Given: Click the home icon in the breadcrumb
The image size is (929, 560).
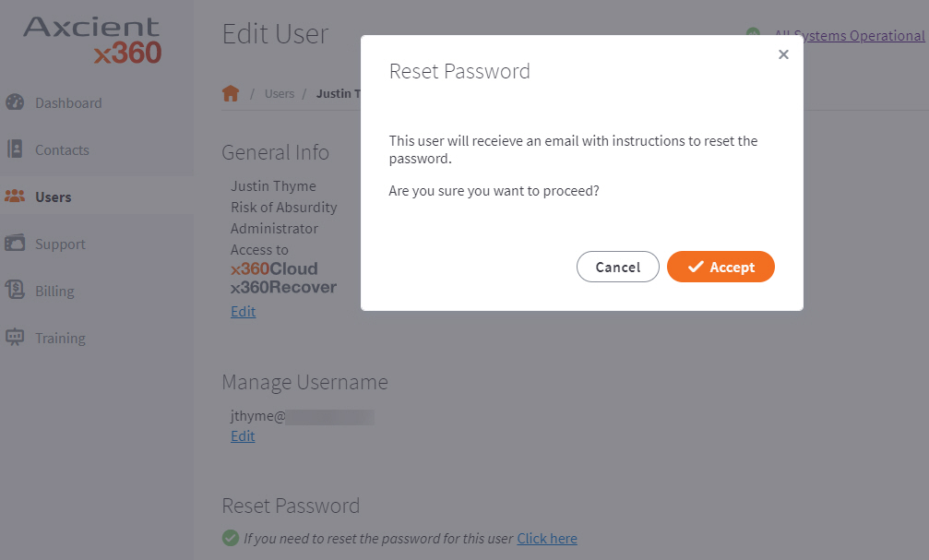Looking at the screenshot, I should coord(230,92).
